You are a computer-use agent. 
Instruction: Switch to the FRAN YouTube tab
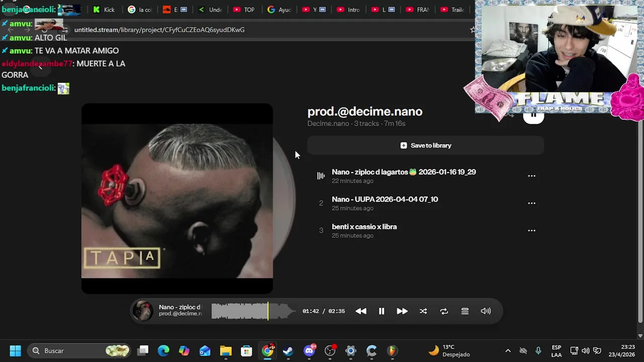[417, 10]
